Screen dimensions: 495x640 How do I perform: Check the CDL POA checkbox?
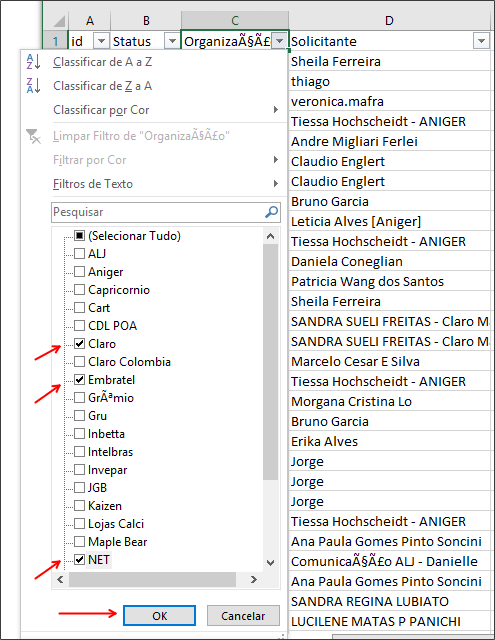(79, 325)
